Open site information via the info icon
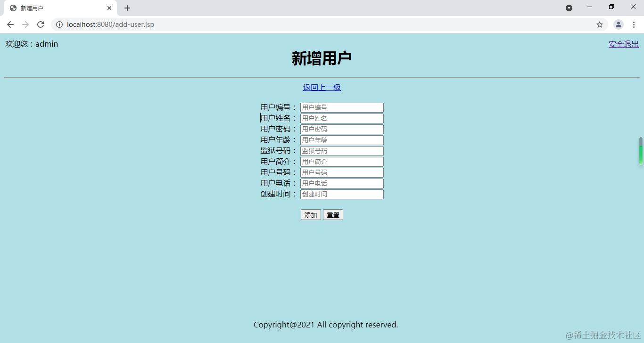Screen dimensions: 644x343 (x=59, y=24)
